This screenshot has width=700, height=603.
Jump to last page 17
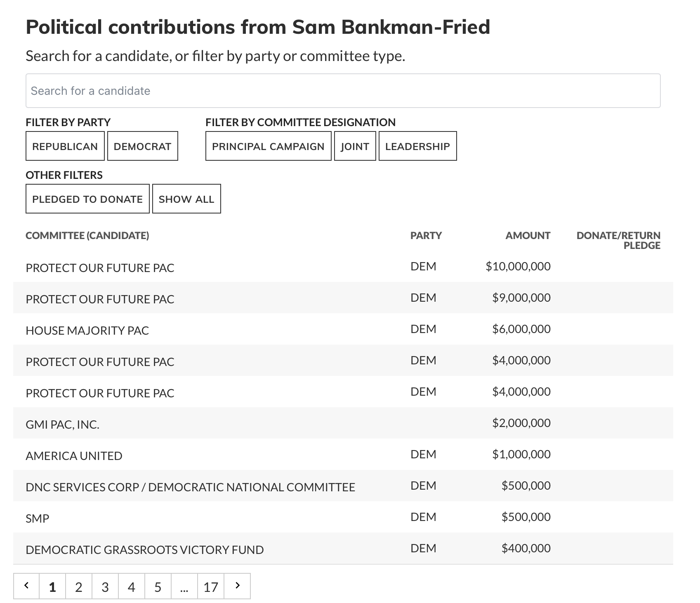tap(211, 586)
